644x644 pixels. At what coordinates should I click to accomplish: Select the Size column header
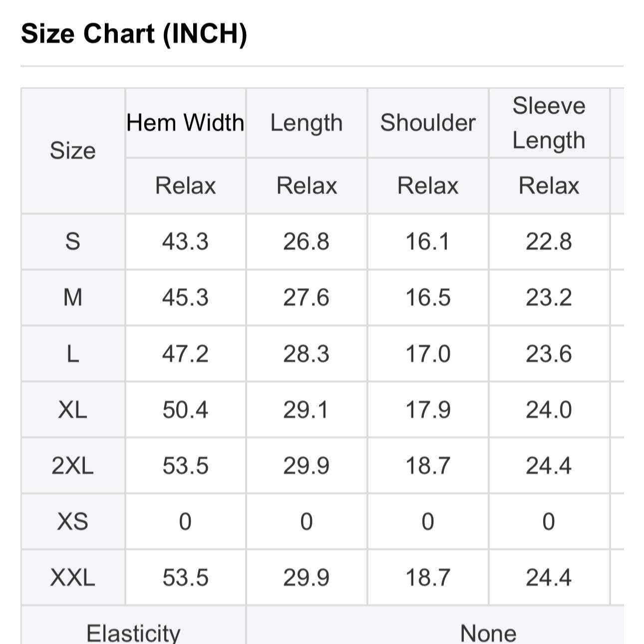(73, 150)
